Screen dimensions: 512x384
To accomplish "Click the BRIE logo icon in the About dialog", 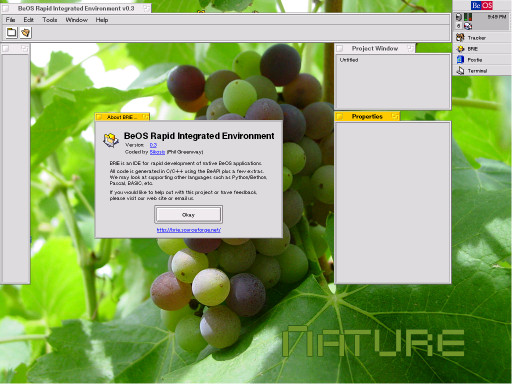I will pyautogui.click(x=111, y=140).
